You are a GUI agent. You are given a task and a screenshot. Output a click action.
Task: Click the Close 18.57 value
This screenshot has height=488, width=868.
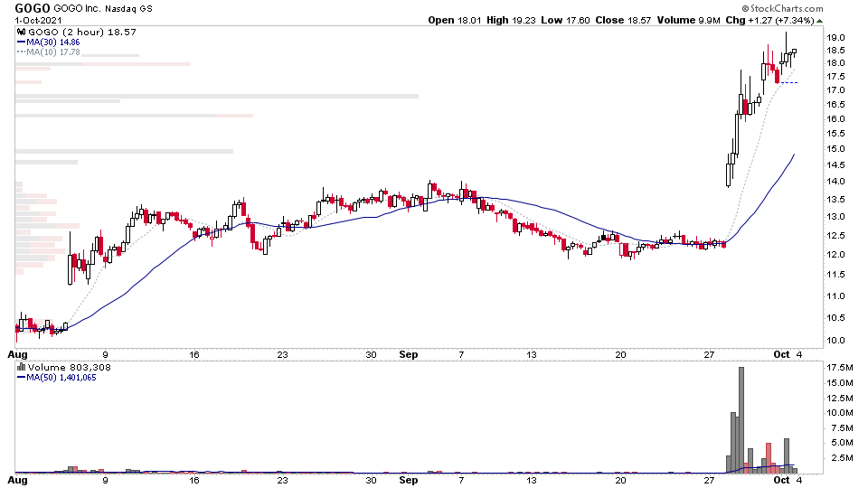(x=623, y=20)
